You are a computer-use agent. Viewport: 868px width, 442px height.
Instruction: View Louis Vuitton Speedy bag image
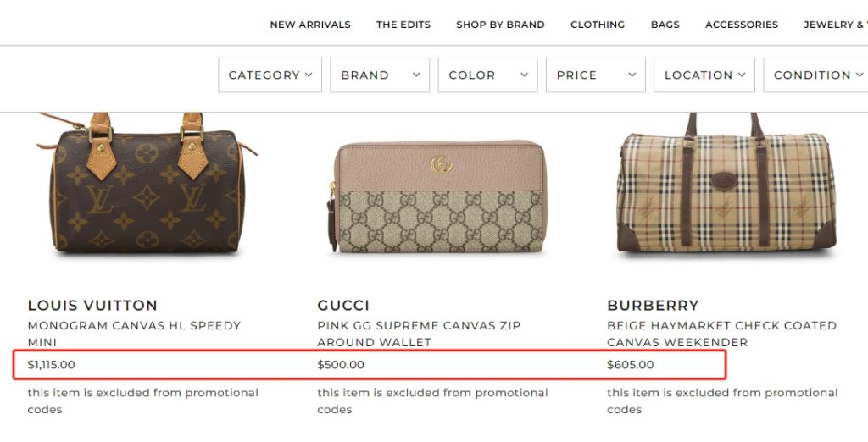pyautogui.click(x=144, y=186)
